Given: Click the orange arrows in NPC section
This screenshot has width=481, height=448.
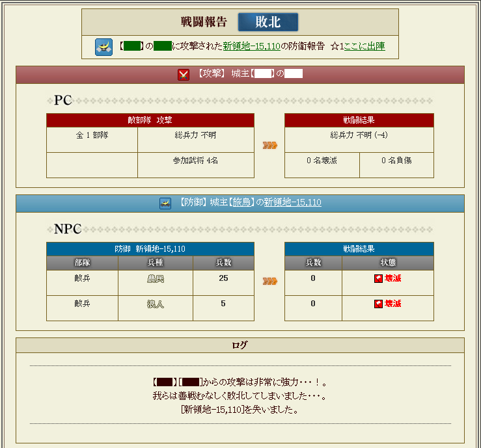Looking at the screenshot, I should tap(269, 281).
